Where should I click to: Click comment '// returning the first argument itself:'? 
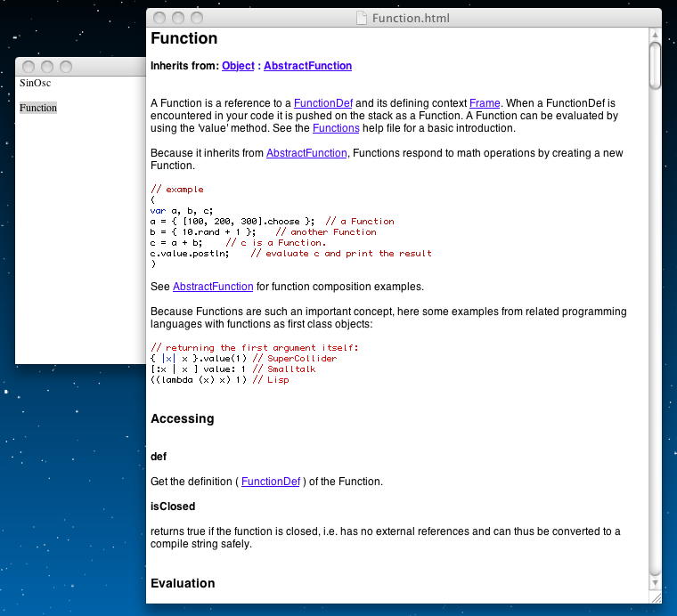pos(255,348)
